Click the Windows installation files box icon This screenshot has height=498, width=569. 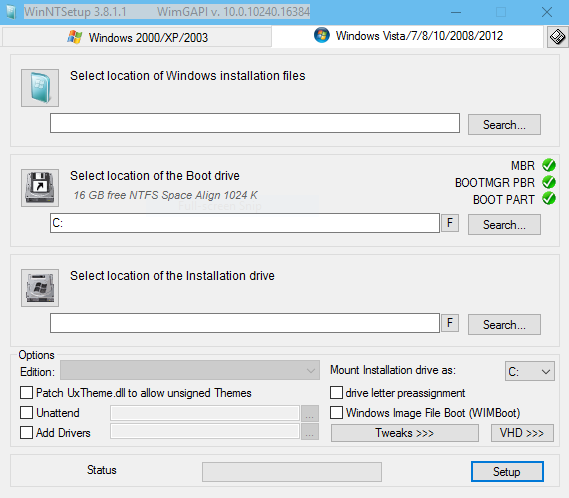click(40, 88)
